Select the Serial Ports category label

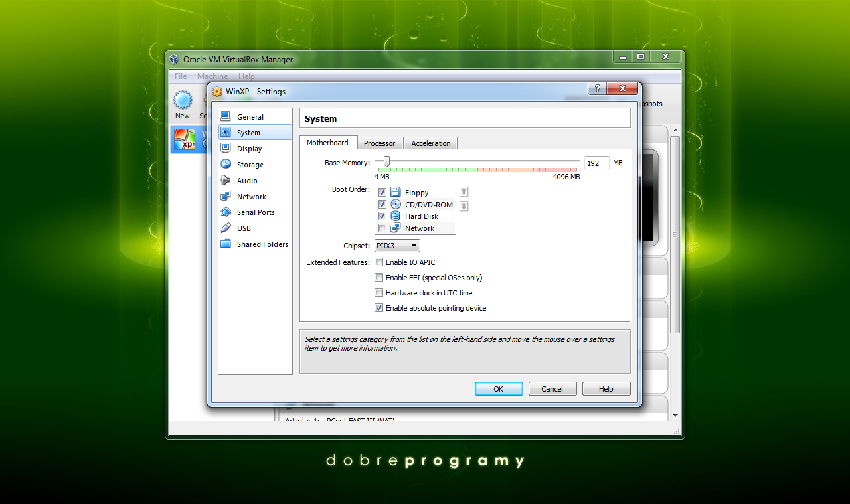point(256,212)
